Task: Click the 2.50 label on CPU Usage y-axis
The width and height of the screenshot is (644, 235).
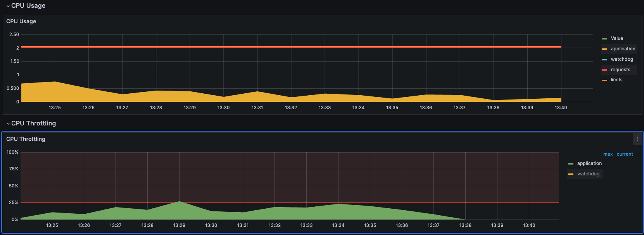Action: point(14,34)
